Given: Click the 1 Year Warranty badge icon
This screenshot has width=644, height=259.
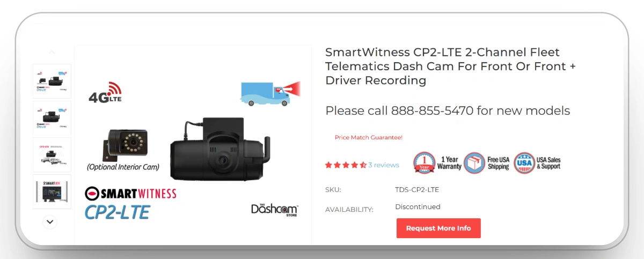Looking at the screenshot, I should click(425, 162).
